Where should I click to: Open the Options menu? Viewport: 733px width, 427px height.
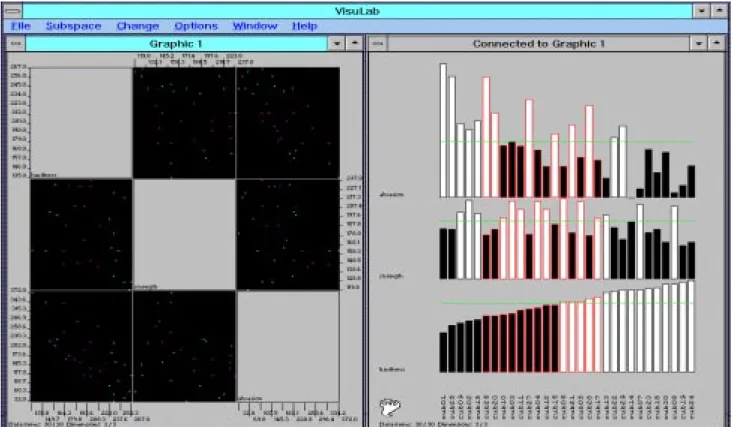[196, 26]
